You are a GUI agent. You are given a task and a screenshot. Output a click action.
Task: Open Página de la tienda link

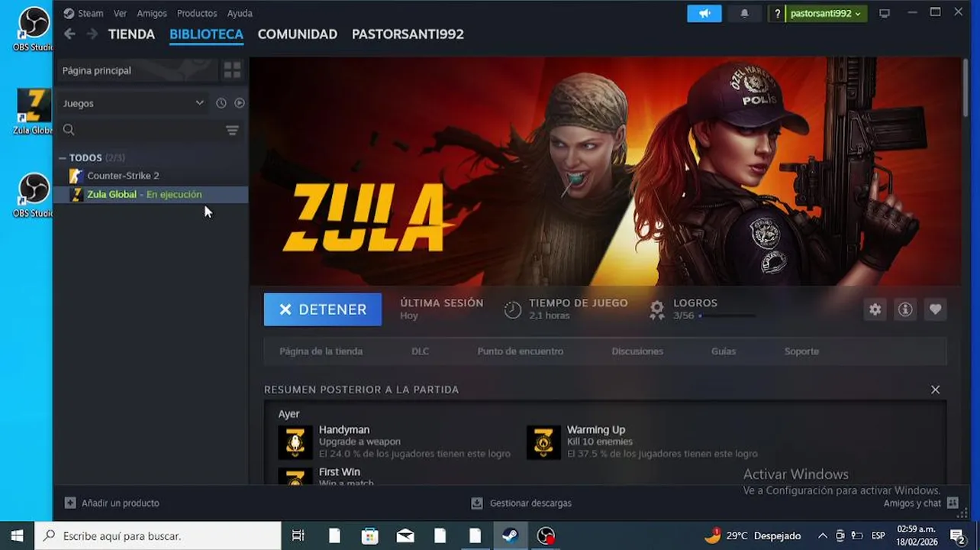coord(321,351)
